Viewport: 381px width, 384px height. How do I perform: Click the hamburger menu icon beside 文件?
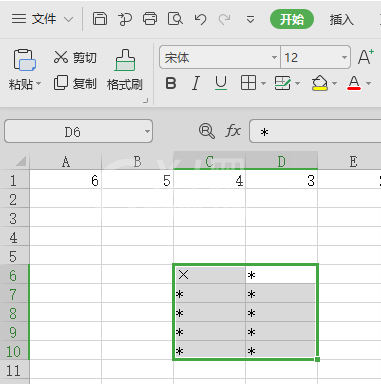pos(19,19)
